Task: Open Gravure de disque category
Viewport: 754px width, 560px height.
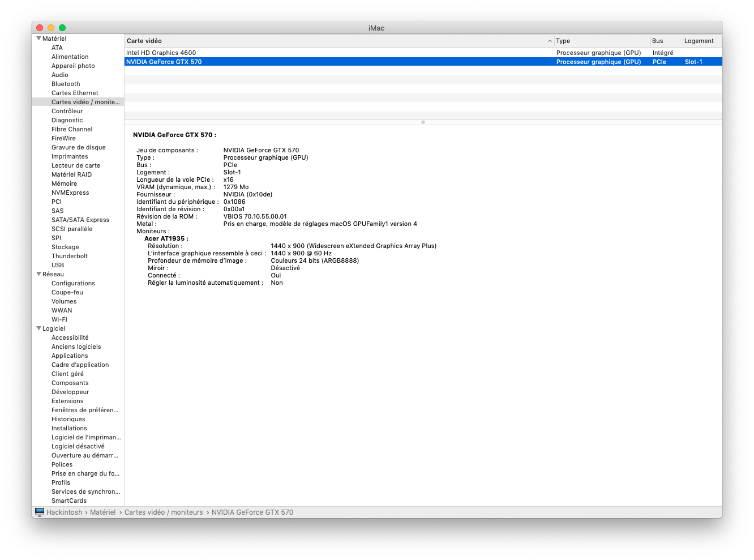Action: click(x=79, y=147)
